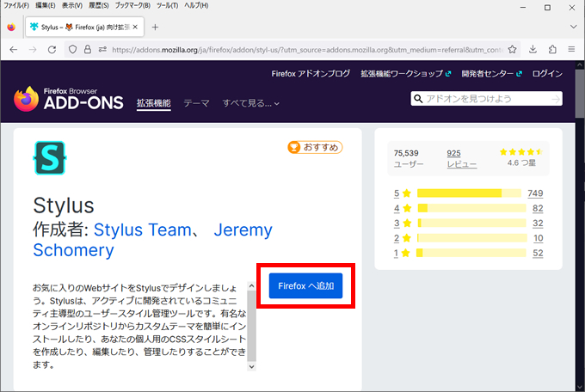Viewport: 585px width, 392px height.
Task: Open the 52 one-star reviews count
Action: click(538, 253)
